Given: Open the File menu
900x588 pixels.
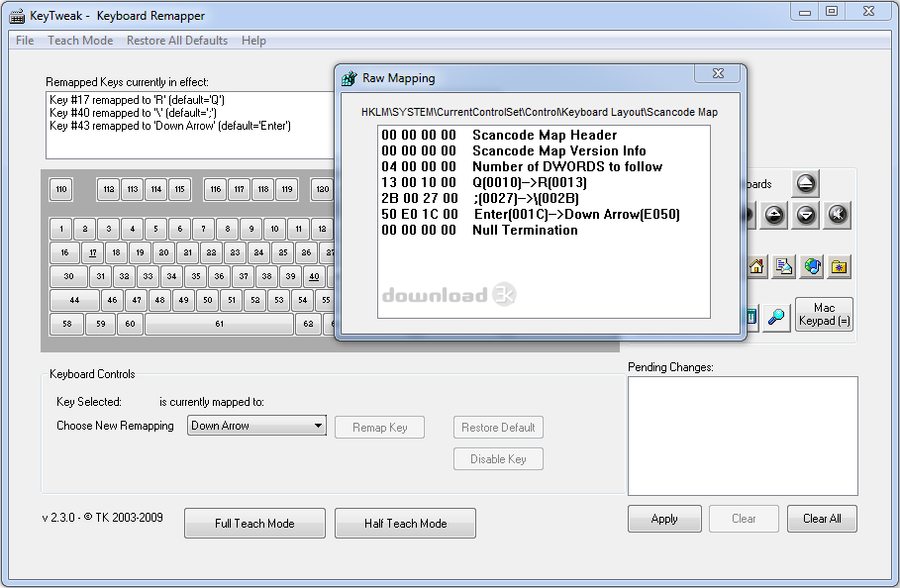Looking at the screenshot, I should [24, 41].
